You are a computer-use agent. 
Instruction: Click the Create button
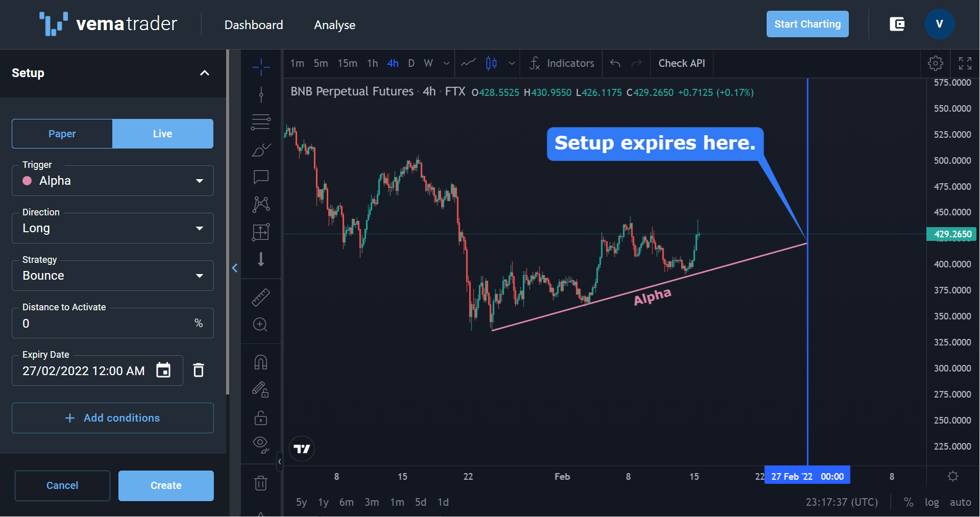(166, 485)
